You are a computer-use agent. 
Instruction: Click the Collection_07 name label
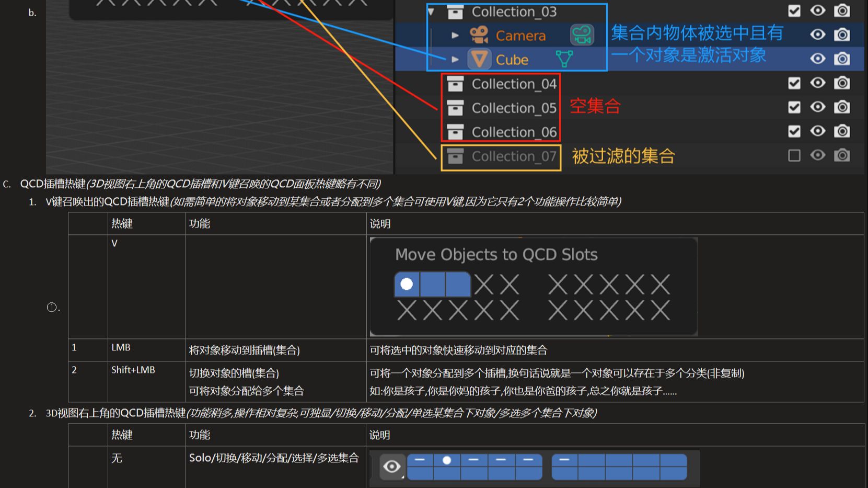coord(514,156)
